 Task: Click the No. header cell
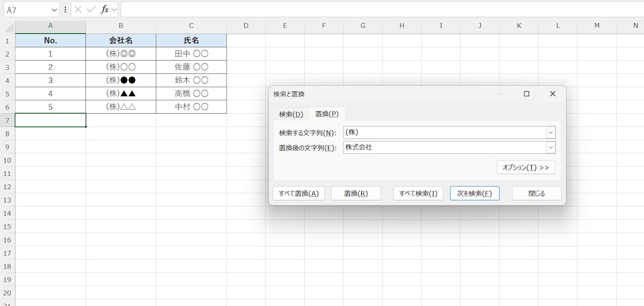click(50, 40)
